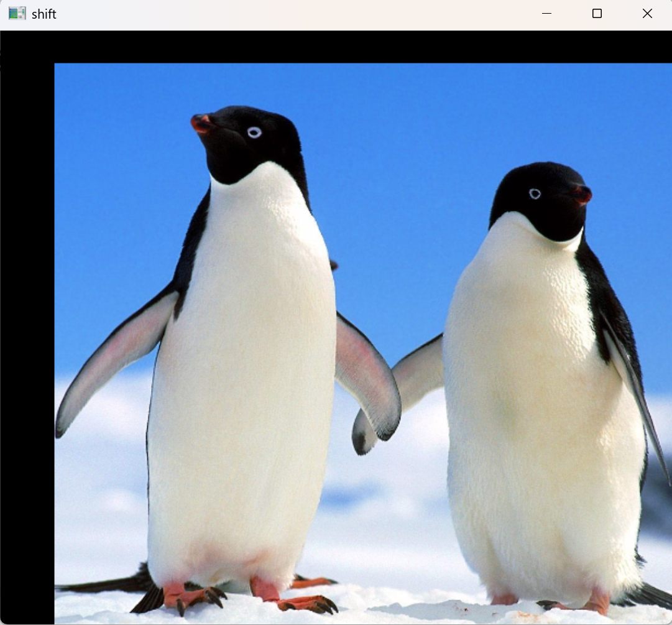Screen dimensions: 672x625
Task: Maximize the shift window
Action: click(x=597, y=14)
